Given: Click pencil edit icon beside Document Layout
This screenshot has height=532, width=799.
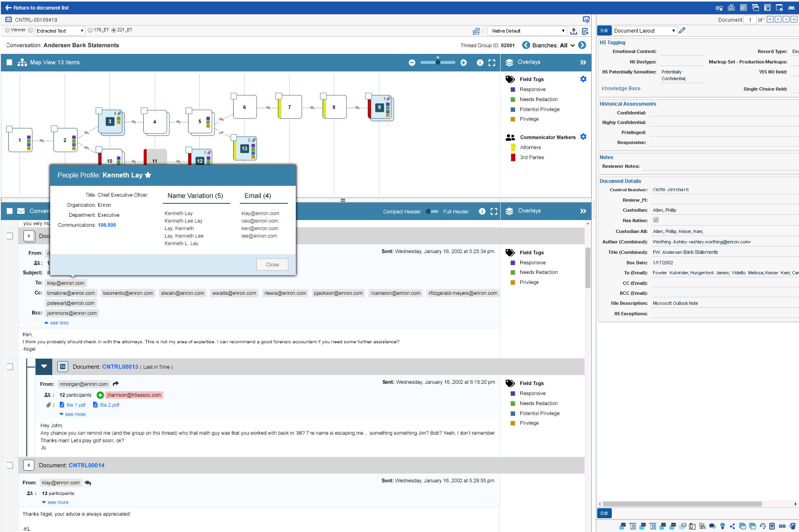Looking at the screenshot, I should coord(682,30).
